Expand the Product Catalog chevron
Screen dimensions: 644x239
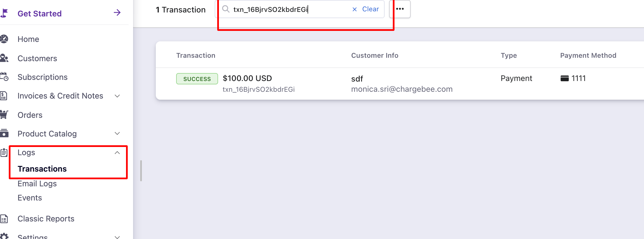(x=117, y=133)
